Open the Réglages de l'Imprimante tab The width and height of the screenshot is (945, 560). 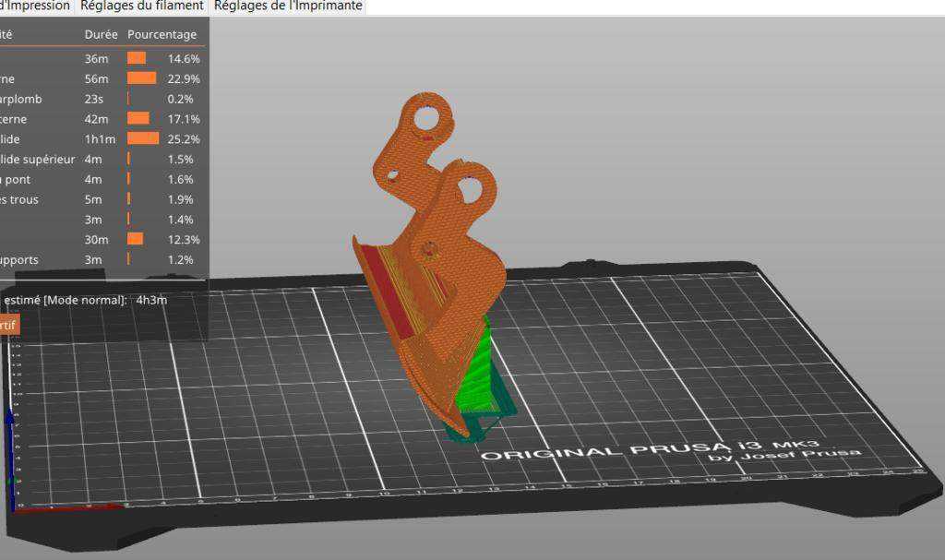(x=288, y=6)
